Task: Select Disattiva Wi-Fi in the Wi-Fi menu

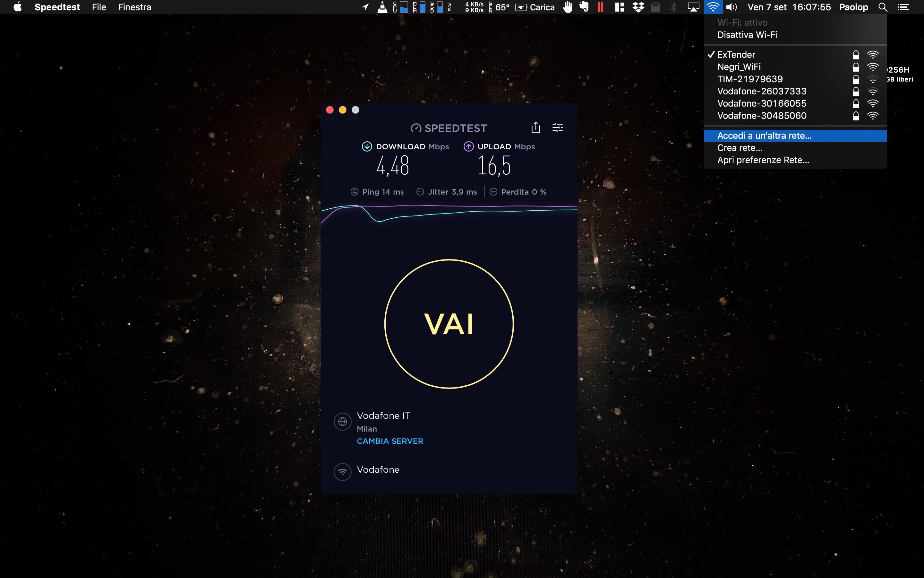Action: pos(795,35)
